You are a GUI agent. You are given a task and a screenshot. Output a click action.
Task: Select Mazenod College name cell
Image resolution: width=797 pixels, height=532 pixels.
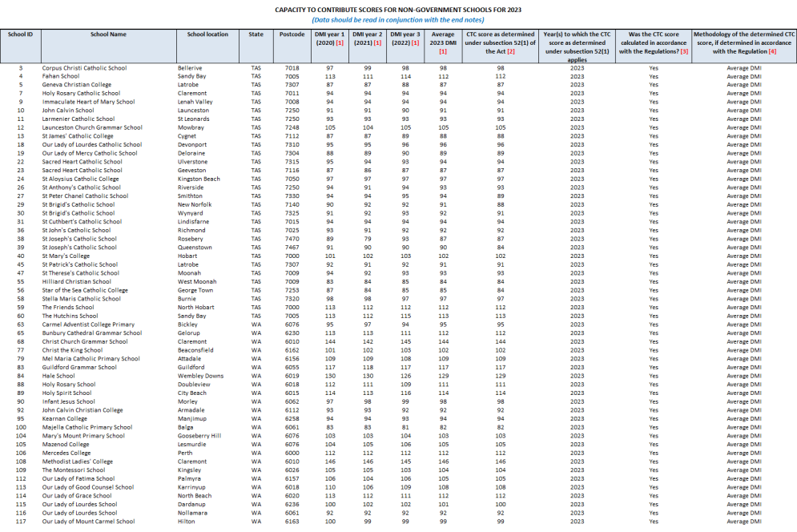tap(66, 444)
